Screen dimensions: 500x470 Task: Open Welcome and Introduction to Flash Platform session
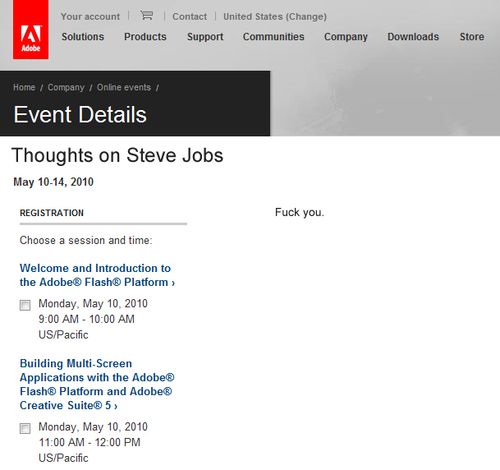[97, 275]
